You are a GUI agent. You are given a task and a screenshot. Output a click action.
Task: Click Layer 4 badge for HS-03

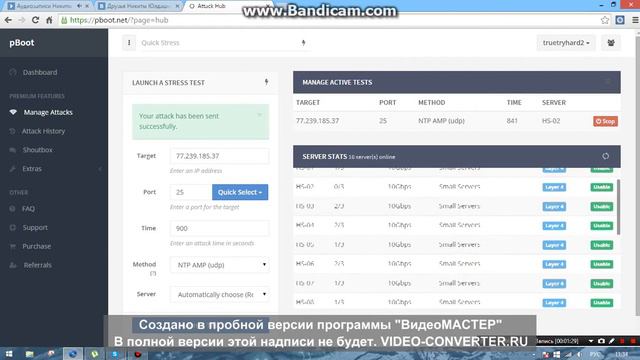pyautogui.click(x=554, y=207)
